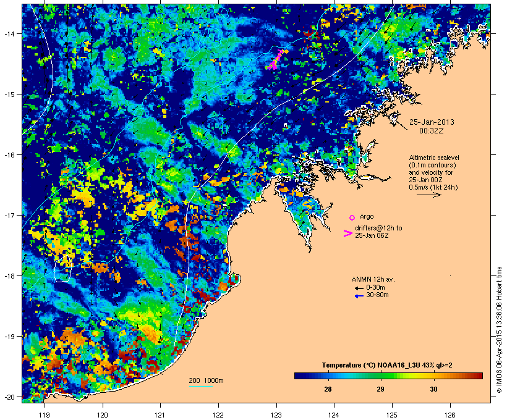507x420 pixels.
Task: Click the '25-Jan 06Z' drifter end date text
Action: 372,235
